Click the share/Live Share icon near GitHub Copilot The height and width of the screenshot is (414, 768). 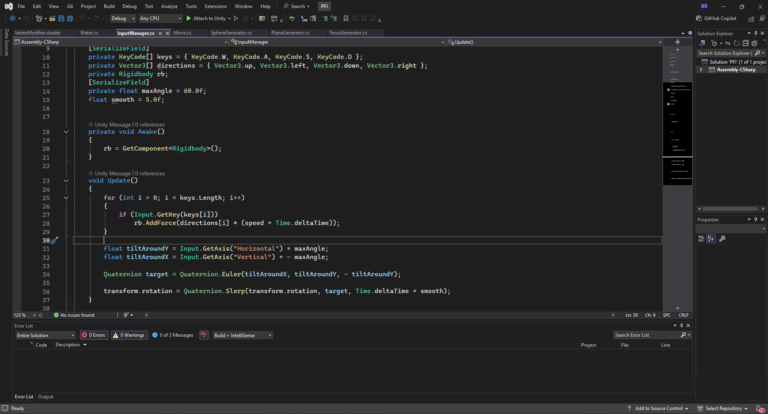tap(751, 19)
